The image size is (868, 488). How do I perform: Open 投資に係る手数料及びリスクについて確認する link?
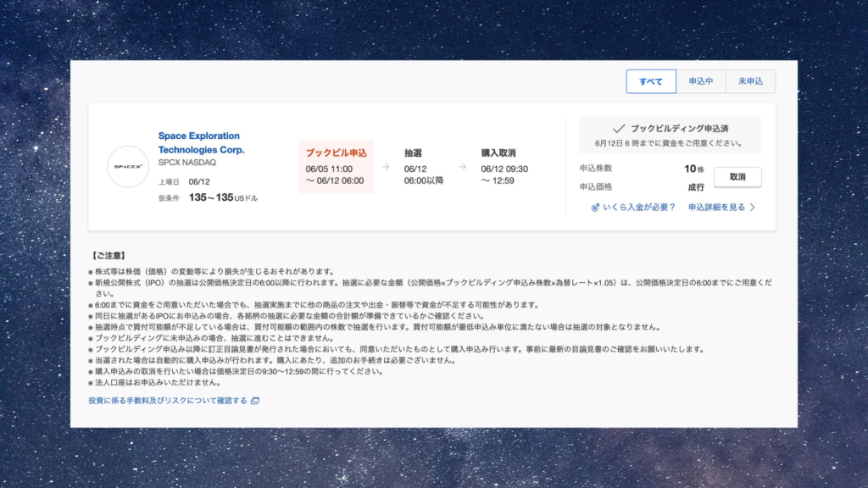(168, 401)
